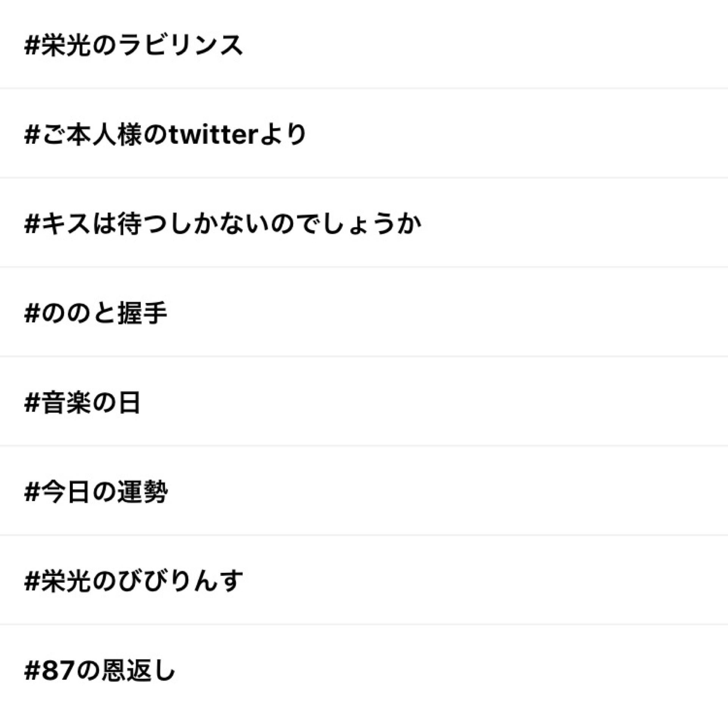This screenshot has height=712, width=728.
Task: Select the hiragana 栄光のびびりんす entry
Action: 133,581
